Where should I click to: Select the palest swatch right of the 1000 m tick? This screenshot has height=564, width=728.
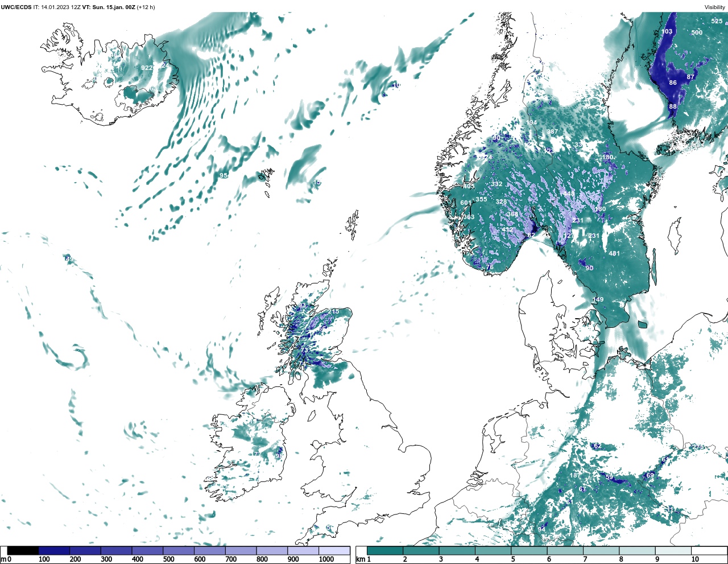[x=334, y=551]
